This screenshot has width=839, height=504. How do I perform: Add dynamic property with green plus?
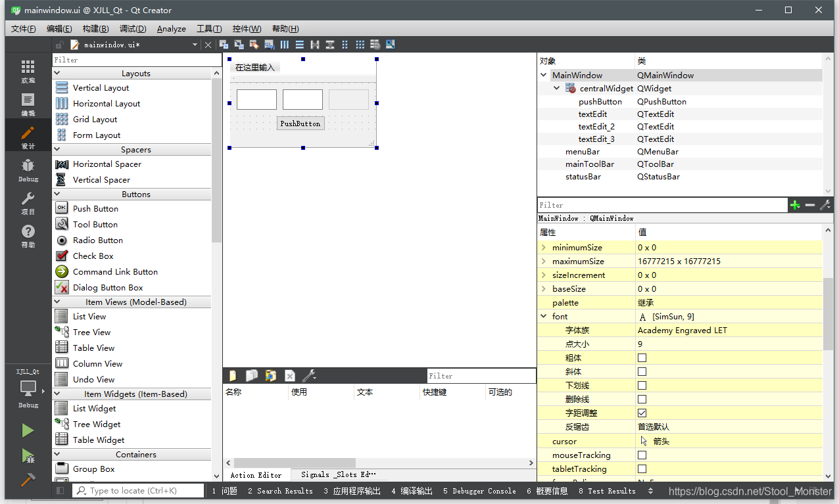tap(795, 205)
